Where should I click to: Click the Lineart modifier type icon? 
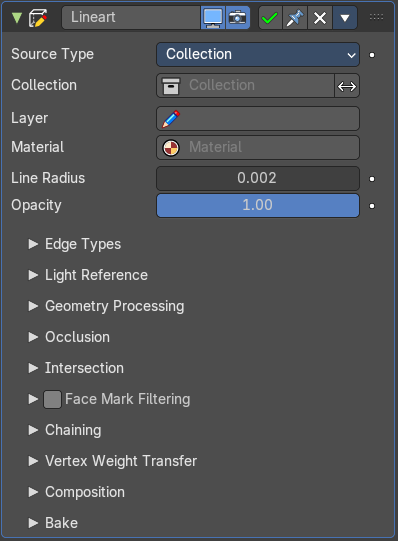[x=38, y=18]
